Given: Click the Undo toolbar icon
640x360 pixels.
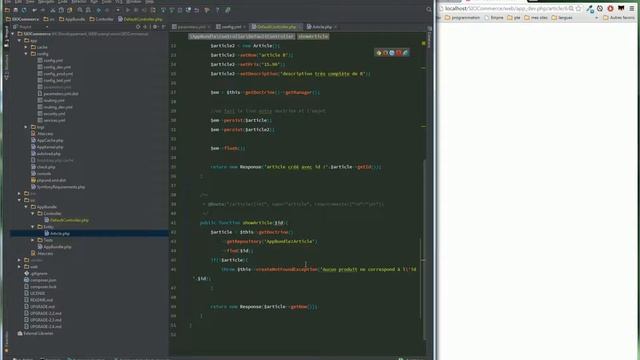Looking at the screenshot, I should pyautogui.click(x=35, y=10).
